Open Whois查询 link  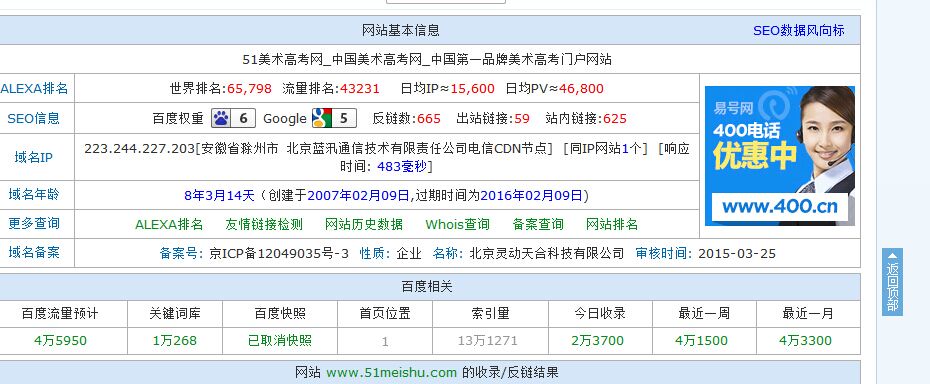(x=457, y=224)
